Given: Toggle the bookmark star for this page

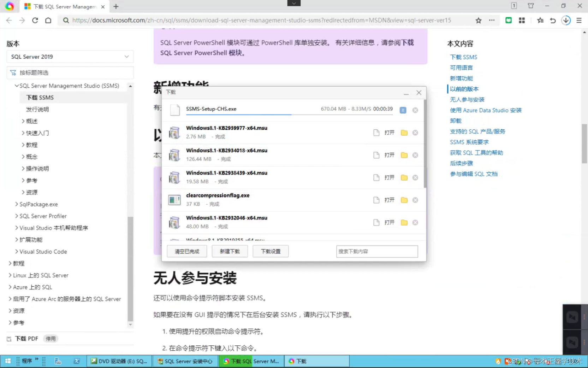Looking at the screenshot, I should [x=479, y=20].
